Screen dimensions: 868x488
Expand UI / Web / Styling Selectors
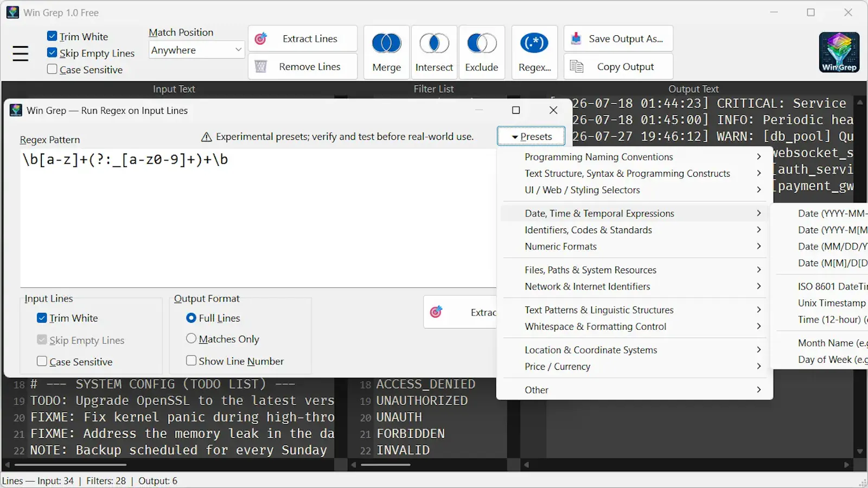[635, 190]
